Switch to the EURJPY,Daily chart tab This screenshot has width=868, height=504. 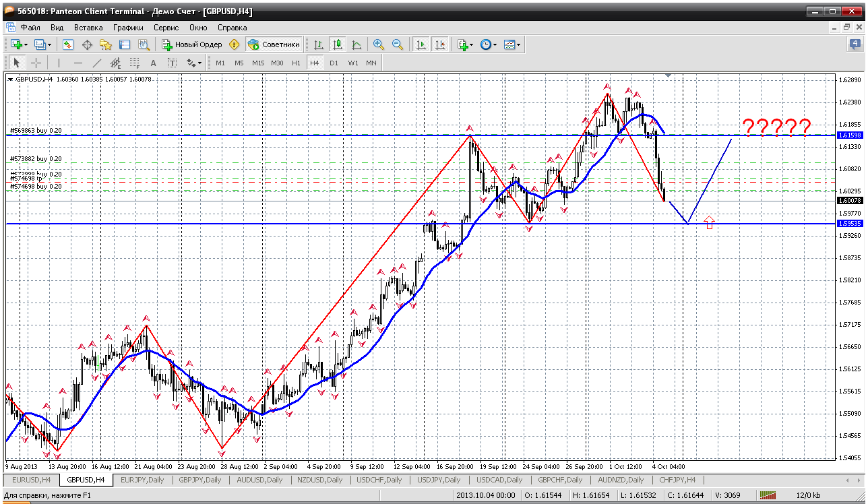click(x=142, y=480)
